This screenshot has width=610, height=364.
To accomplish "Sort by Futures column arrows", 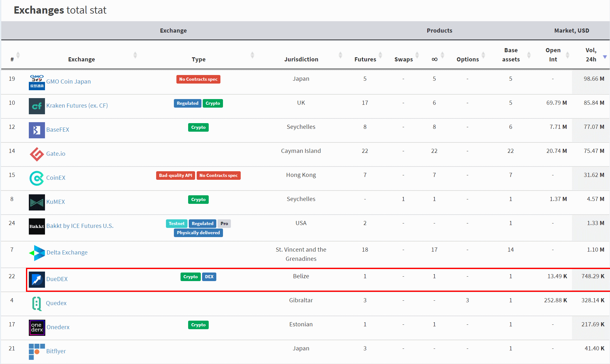I will tap(380, 55).
